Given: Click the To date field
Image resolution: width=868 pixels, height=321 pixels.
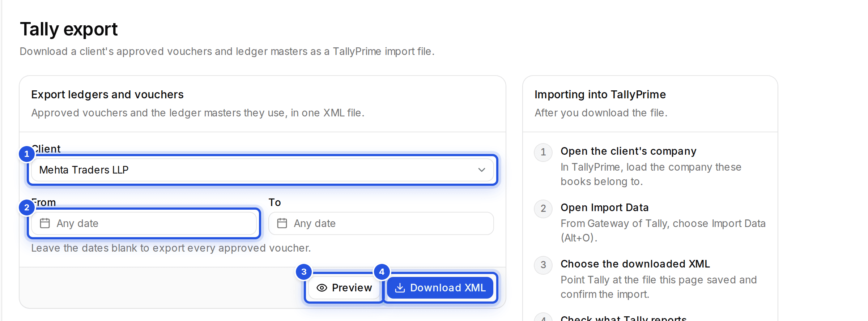Looking at the screenshot, I should coord(381,223).
